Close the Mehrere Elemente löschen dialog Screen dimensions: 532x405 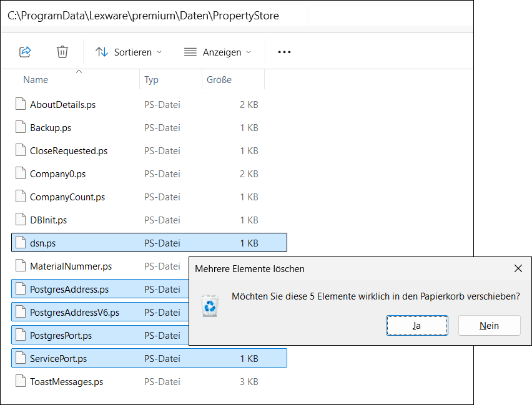click(518, 268)
